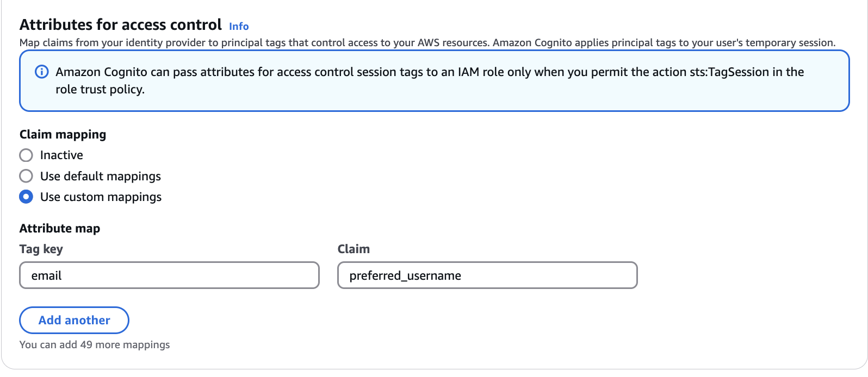The image size is (868, 377).
Task: Focus the Tag key field containing email
Action: pyautogui.click(x=169, y=275)
